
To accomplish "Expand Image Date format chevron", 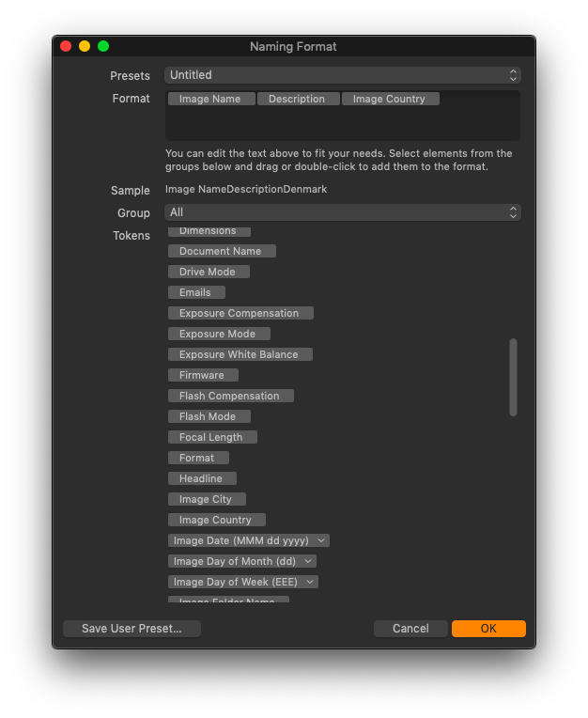I will click(321, 540).
